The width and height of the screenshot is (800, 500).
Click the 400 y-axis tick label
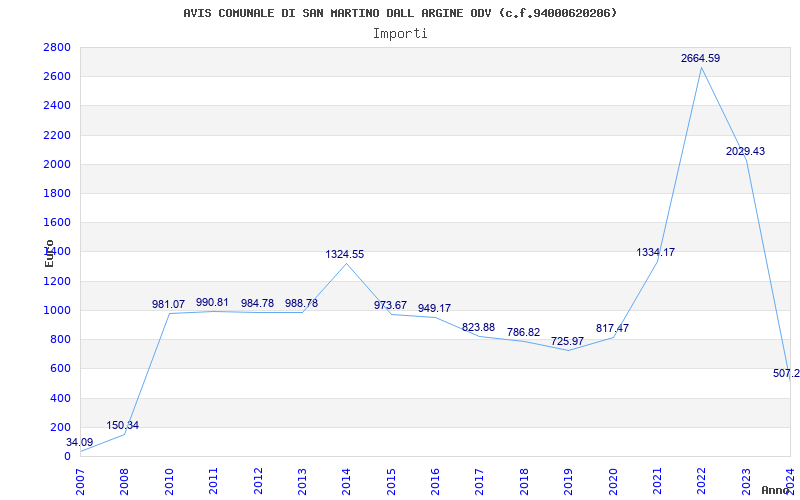(x=60, y=398)
